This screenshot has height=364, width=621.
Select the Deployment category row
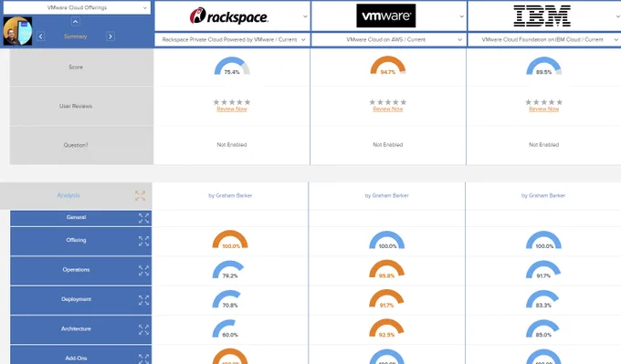click(80, 300)
